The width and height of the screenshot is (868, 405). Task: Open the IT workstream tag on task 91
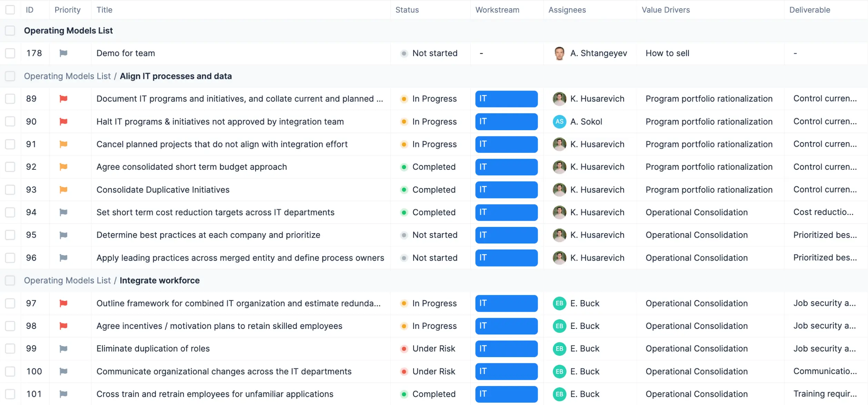coord(506,144)
